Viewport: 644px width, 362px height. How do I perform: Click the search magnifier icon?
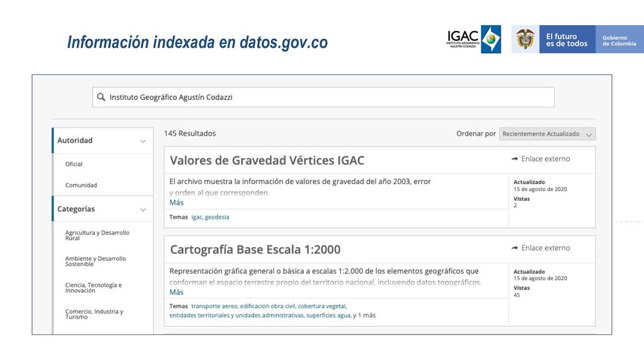(101, 97)
